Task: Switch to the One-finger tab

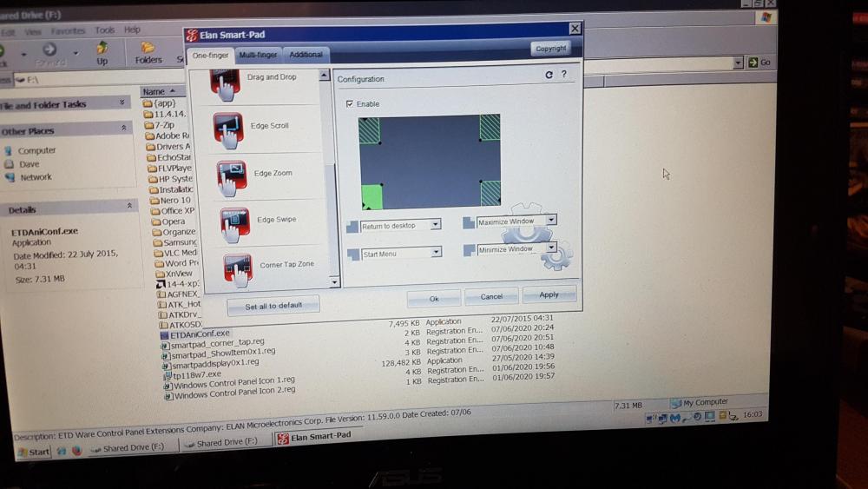Action: pos(210,56)
